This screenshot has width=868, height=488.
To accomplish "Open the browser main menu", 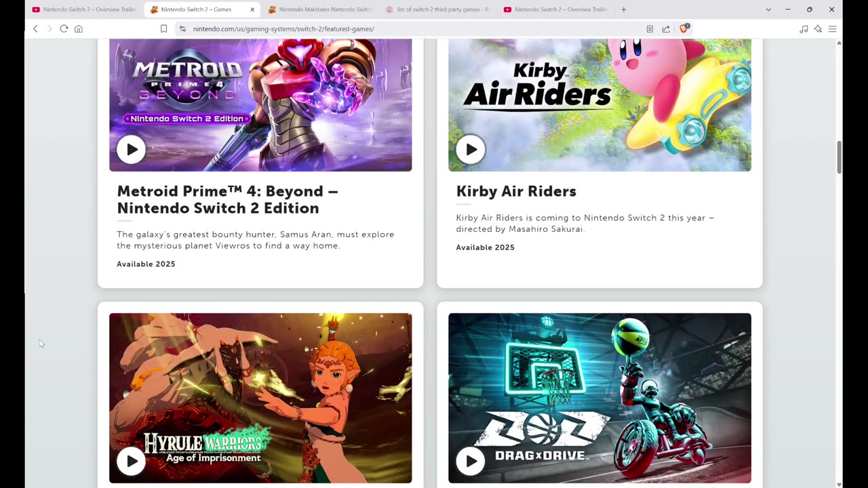I will [832, 28].
